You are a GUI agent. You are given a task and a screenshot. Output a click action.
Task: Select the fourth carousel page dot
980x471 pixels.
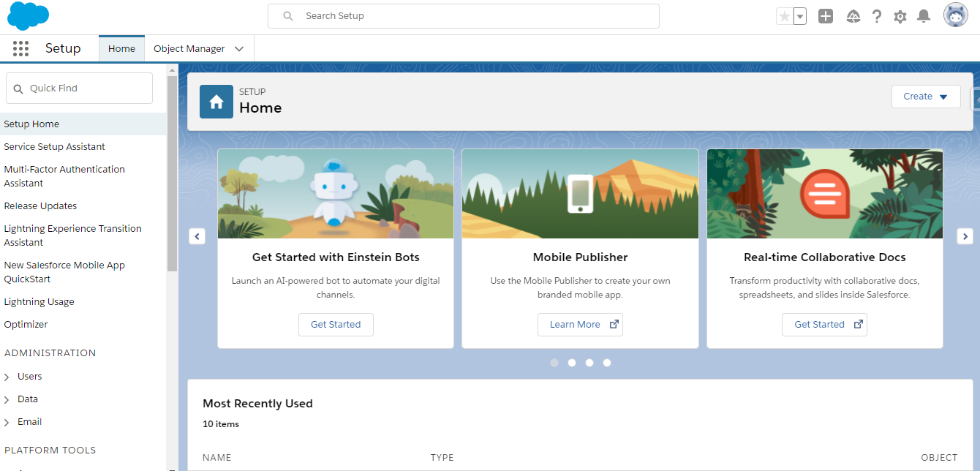point(607,363)
